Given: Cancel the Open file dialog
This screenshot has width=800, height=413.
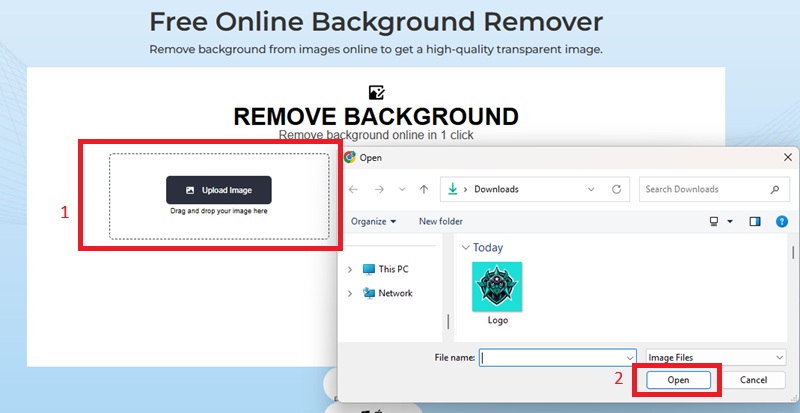Looking at the screenshot, I should (753, 380).
